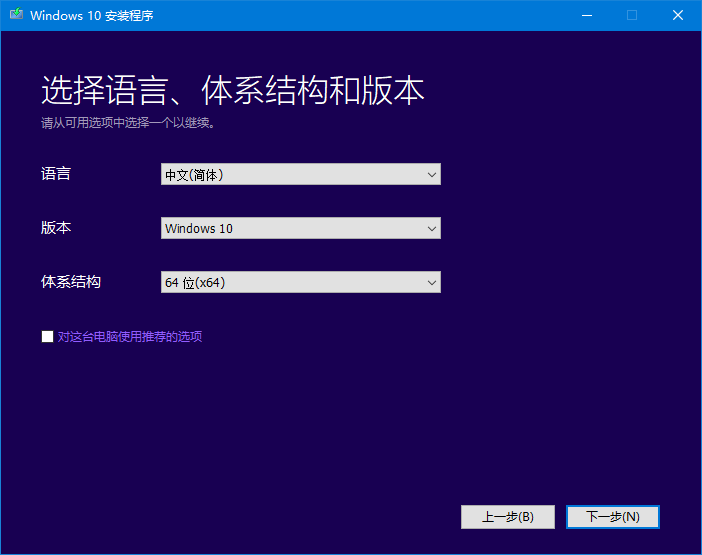Click the Windows 10 安装程序 title bar text
Viewport: 702px width, 555px height.
tap(92, 16)
